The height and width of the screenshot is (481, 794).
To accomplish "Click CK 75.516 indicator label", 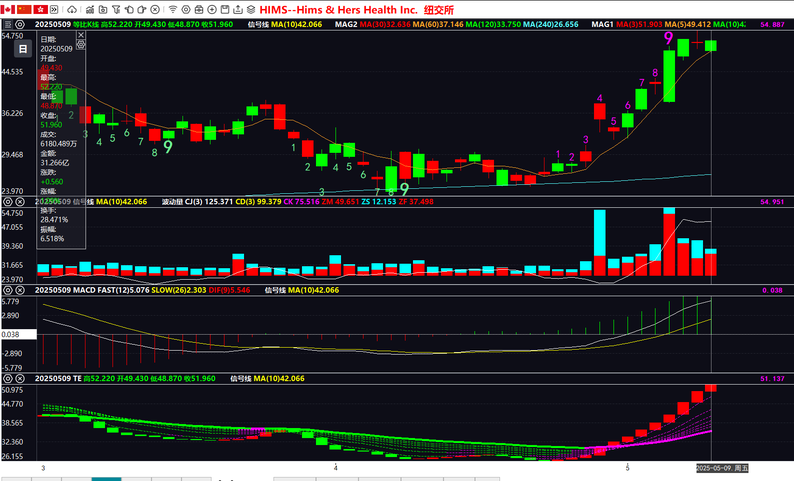I will tap(302, 202).
